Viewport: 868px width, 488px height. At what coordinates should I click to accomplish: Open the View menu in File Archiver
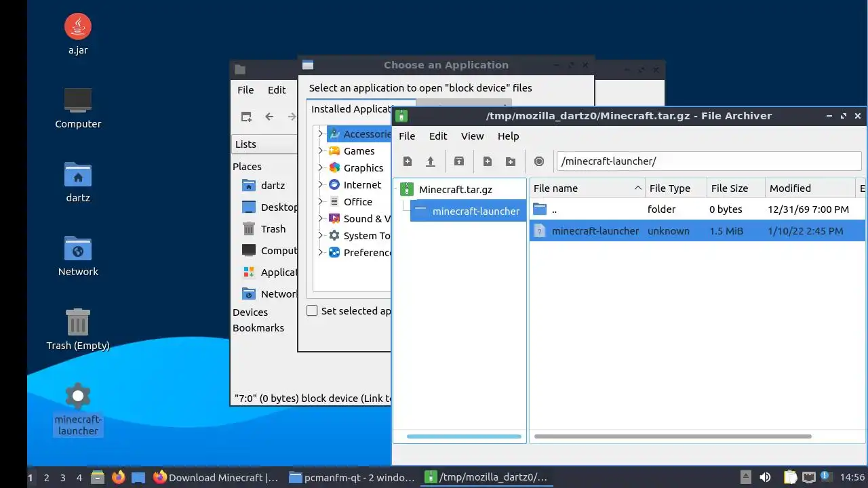click(473, 136)
